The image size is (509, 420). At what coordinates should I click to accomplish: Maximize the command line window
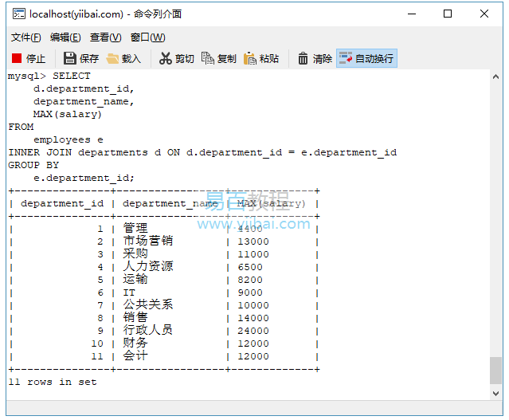(448, 14)
